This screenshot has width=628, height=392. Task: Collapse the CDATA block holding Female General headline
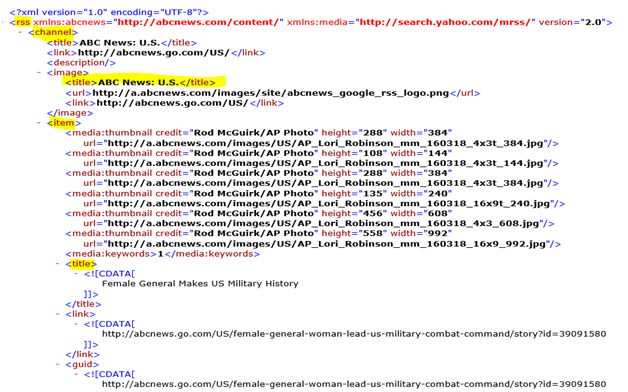click(76, 273)
